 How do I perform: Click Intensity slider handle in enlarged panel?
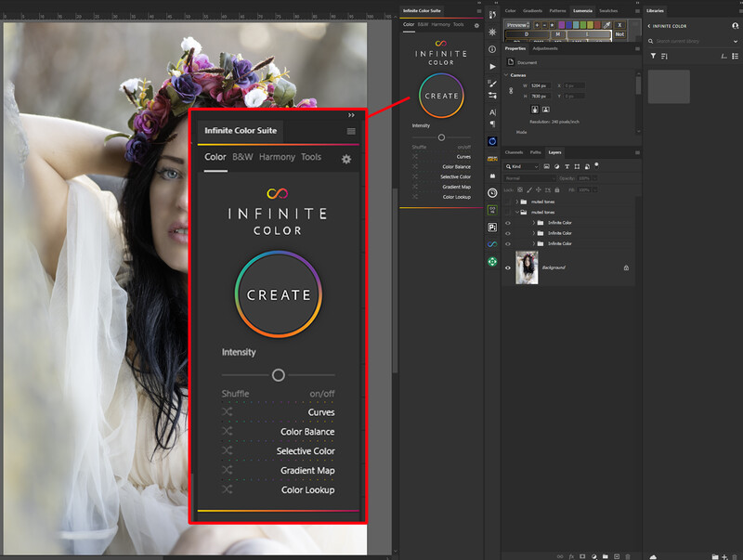coord(278,375)
